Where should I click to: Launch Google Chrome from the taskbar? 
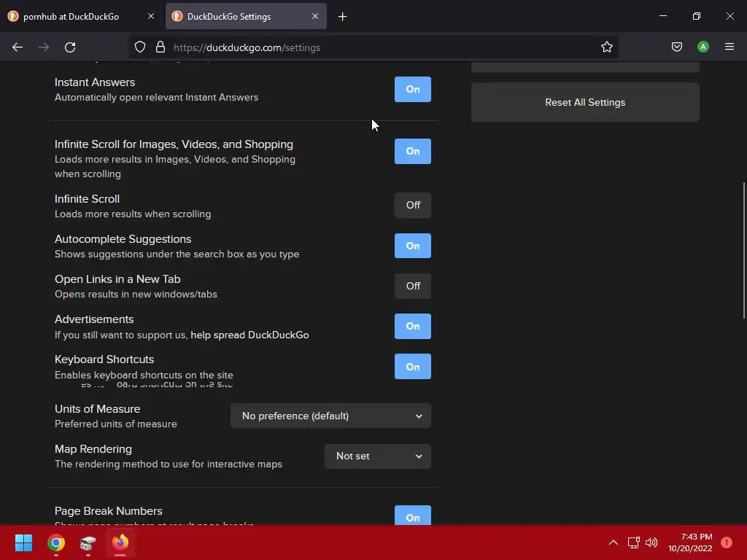[x=55, y=542]
